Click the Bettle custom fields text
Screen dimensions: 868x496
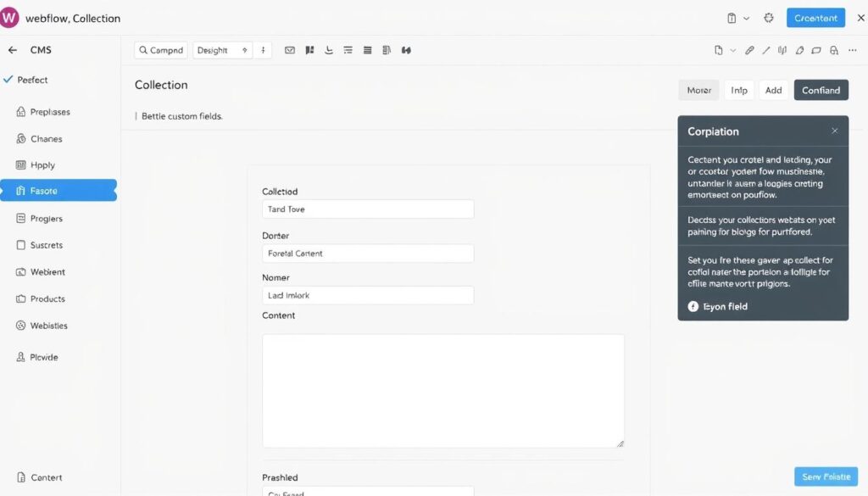(x=181, y=116)
